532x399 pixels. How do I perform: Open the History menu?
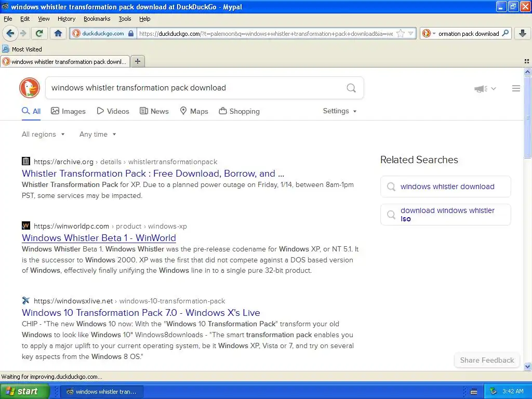coord(66,19)
